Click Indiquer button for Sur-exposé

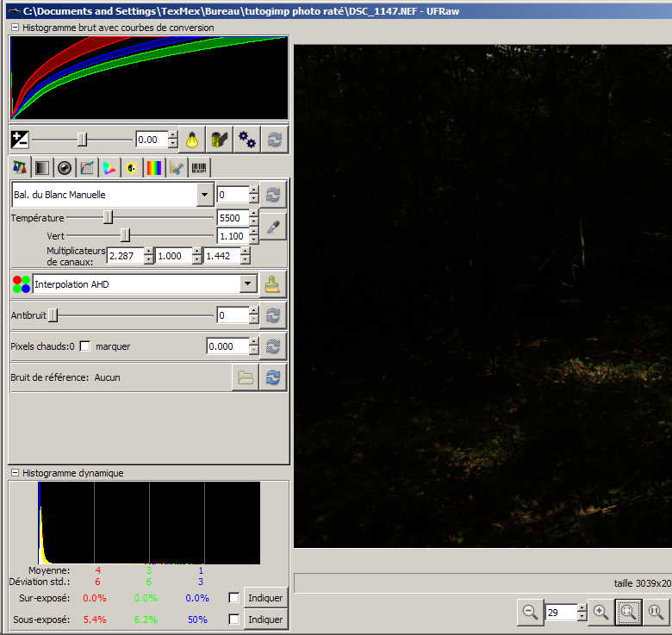click(264, 598)
